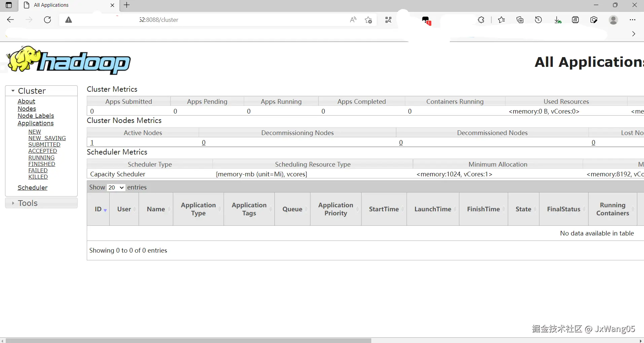Filter applications by FINISHED state
Viewport: 644px width, 343px height.
(x=42, y=164)
